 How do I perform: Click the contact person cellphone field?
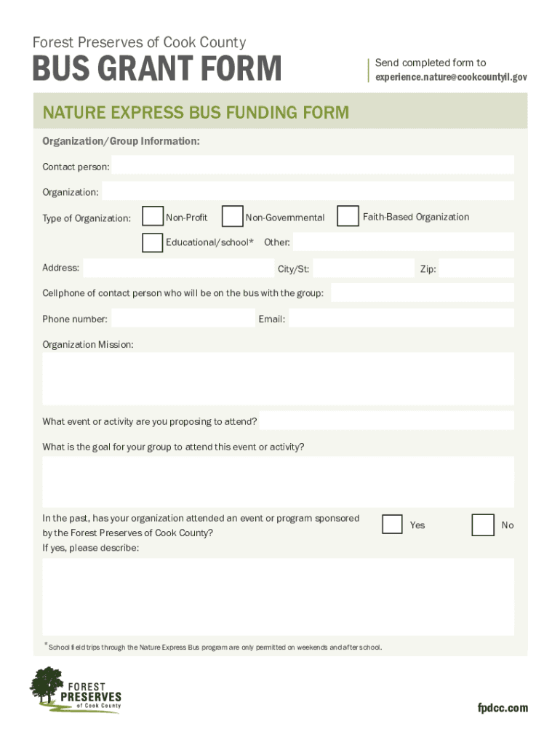(423, 293)
